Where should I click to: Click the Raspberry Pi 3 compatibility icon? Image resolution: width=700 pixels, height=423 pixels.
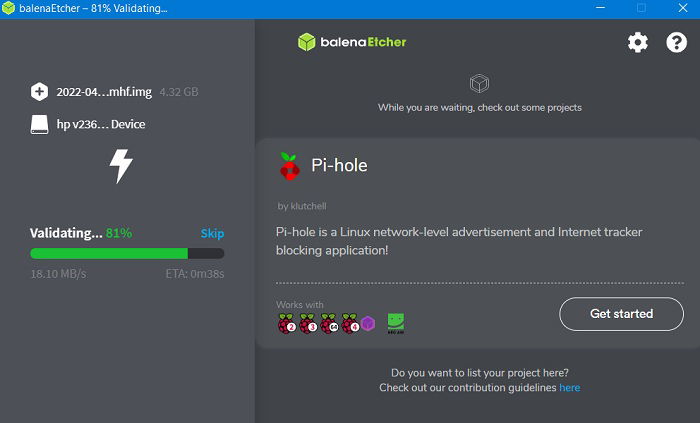(x=308, y=323)
